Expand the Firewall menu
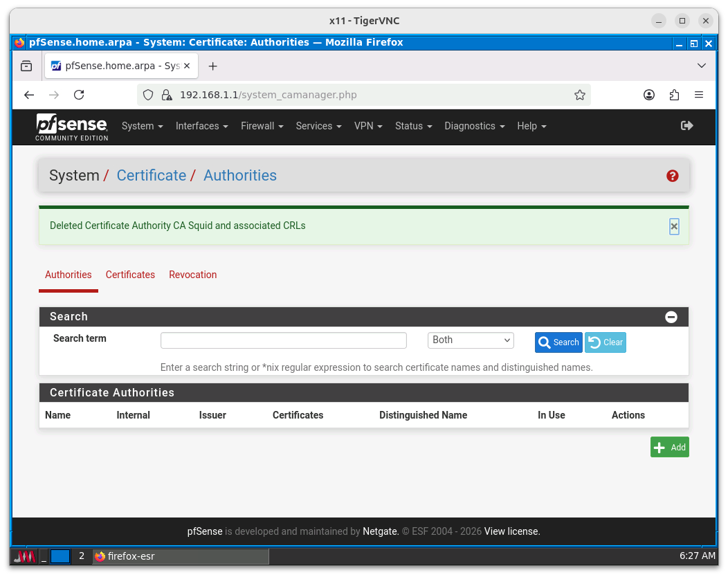Screen dimensions: 728x577 [262, 126]
